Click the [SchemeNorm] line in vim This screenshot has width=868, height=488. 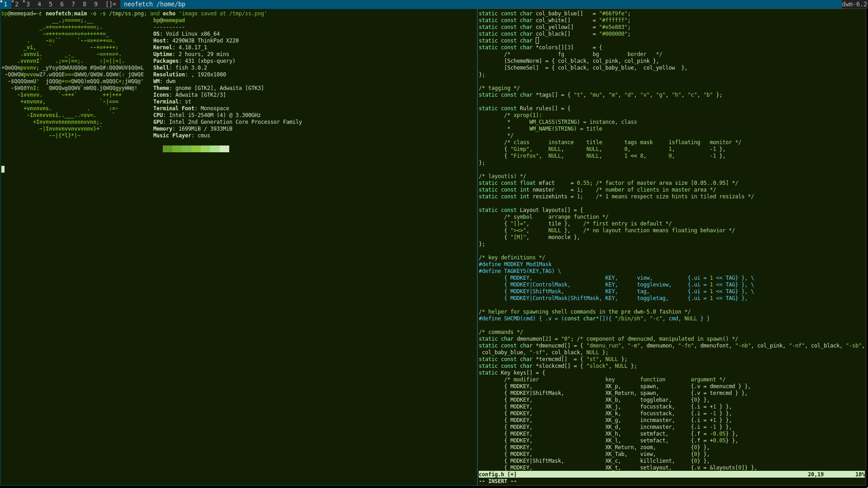[581, 61]
